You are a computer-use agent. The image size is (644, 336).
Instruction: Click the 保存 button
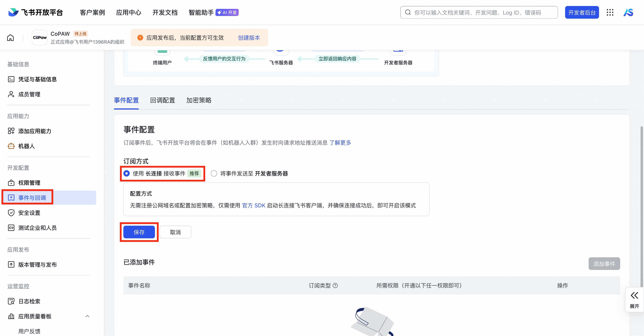tap(139, 232)
